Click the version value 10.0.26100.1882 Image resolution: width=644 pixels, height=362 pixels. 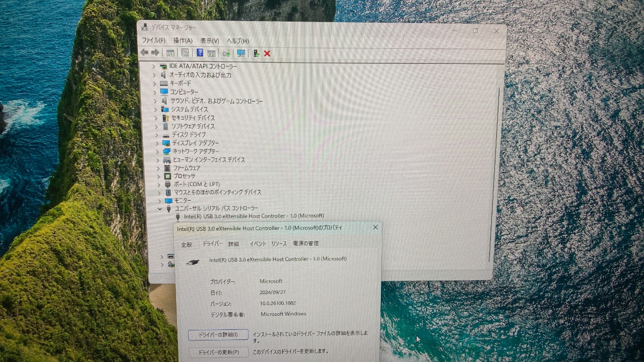[x=278, y=303]
